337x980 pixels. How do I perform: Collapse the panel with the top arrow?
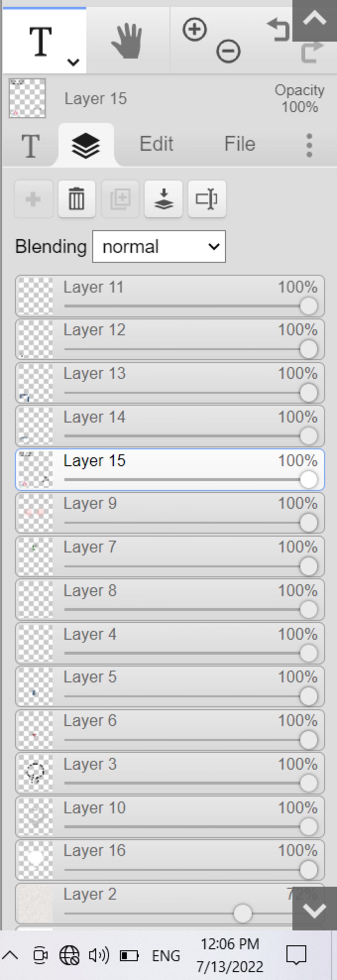coord(315,19)
